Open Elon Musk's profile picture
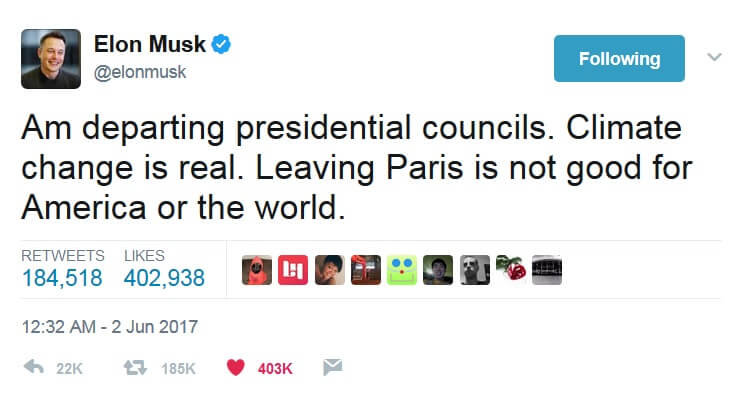The width and height of the screenshot is (743, 397). pyautogui.click(x=51, y=59)
